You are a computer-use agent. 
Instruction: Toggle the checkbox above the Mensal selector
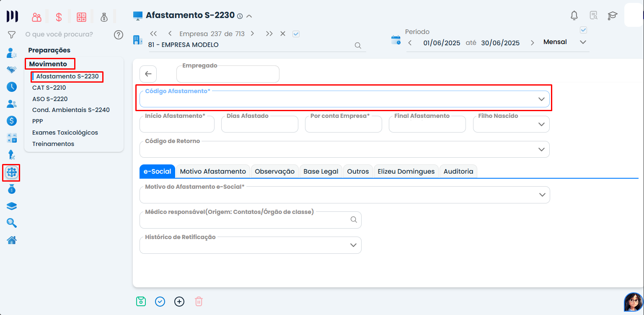click(x=583, y=30)
